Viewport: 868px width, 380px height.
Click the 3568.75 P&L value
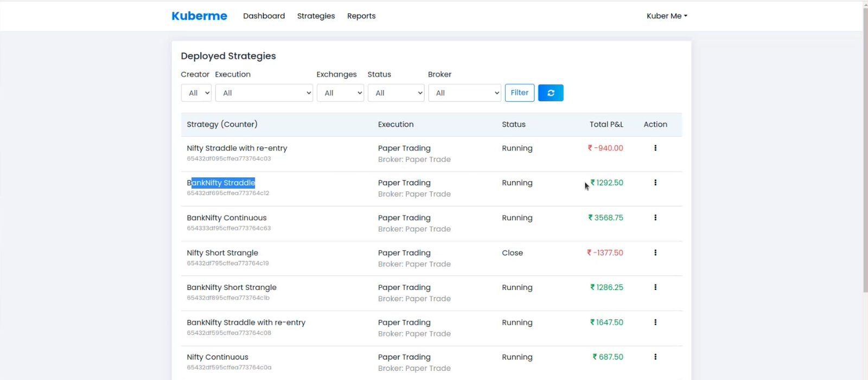pyautogui.click(x=605, y=217)
